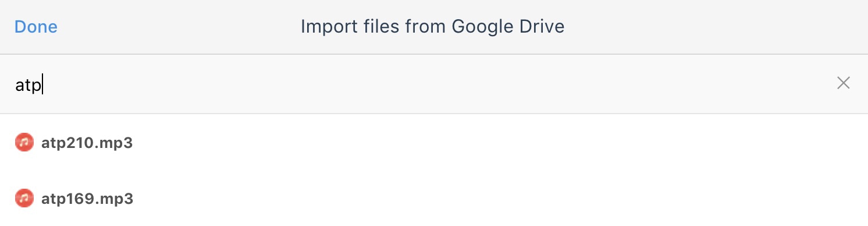Reset the search query using the clear button
The height and width of the screenshot is (226, 868).
click(x=843, y=83)
